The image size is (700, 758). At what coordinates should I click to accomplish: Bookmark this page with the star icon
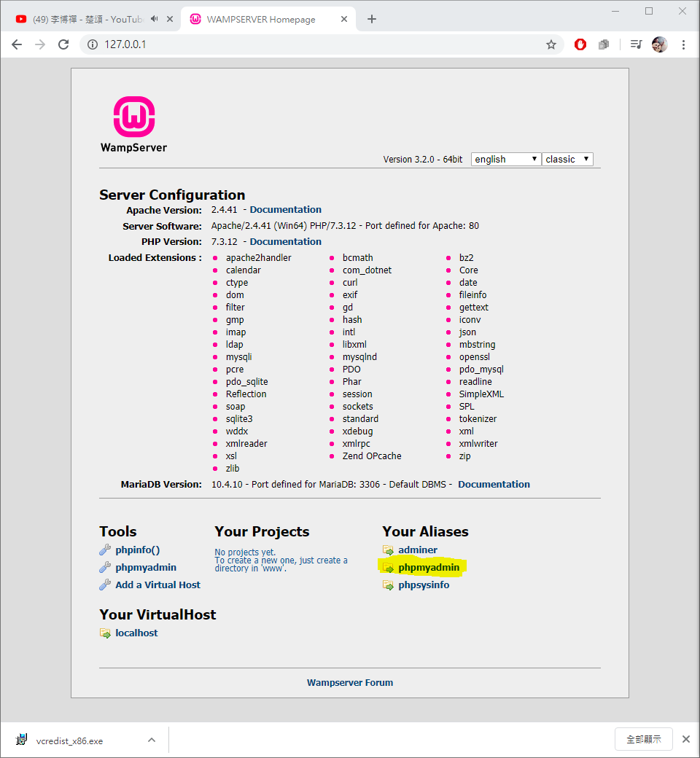coord(551,45)
